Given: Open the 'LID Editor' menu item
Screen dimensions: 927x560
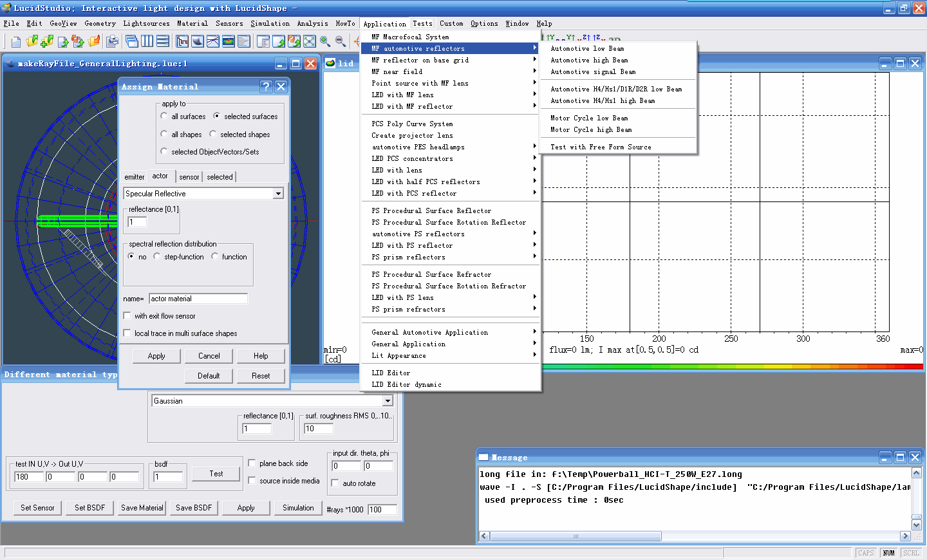Looking at the screenshot, I should 451,373.
